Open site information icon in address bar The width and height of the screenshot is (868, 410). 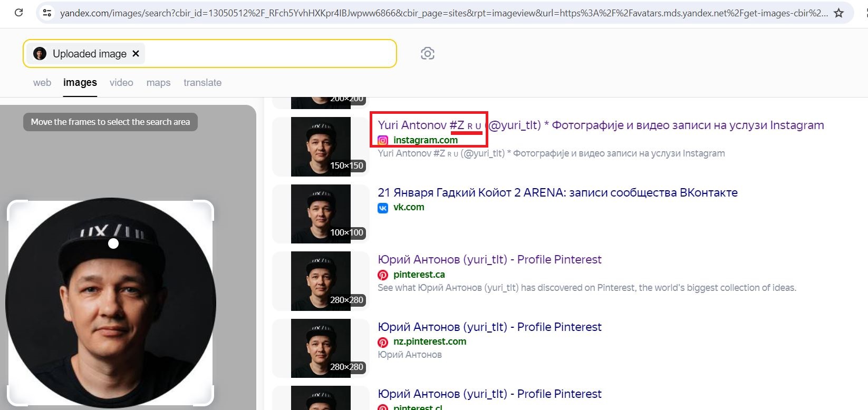pos(47,13)
